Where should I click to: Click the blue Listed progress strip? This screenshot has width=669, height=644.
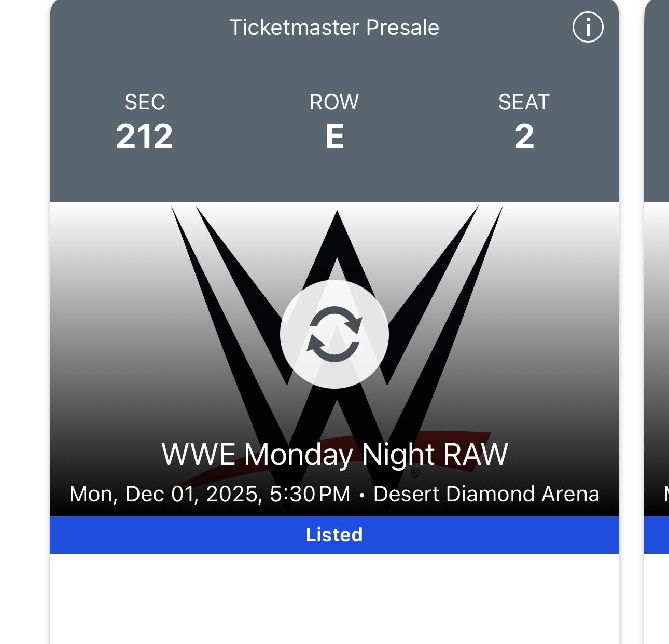tap(335, 535)
